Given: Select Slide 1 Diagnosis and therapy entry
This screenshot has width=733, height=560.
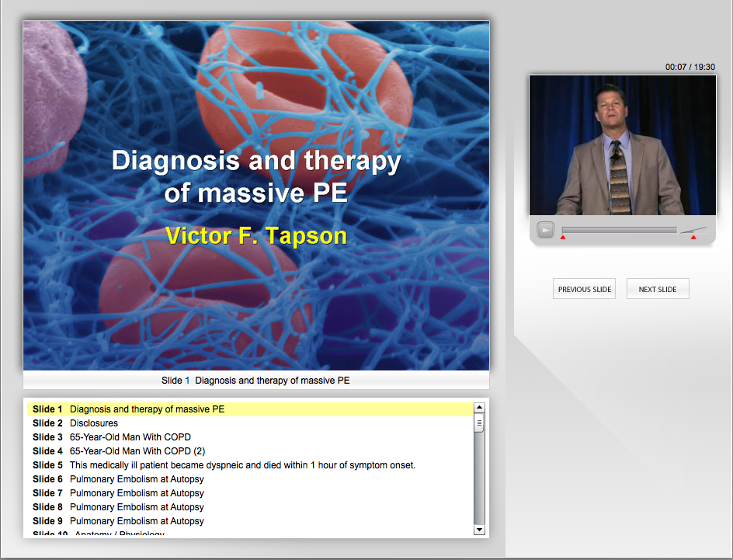Looking at the screenshot, I should [x=147, y=409].
